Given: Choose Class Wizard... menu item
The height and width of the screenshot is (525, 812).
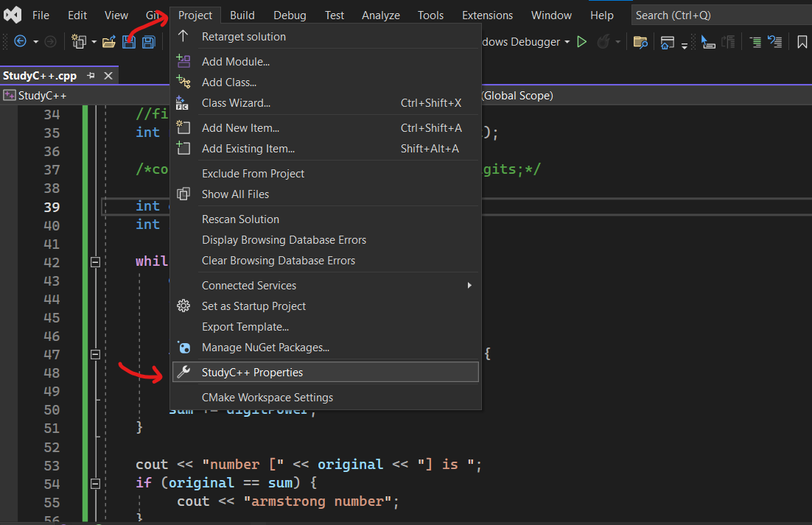Looking at the screenshot, I should pyautogui.click(x=325, y=103).
